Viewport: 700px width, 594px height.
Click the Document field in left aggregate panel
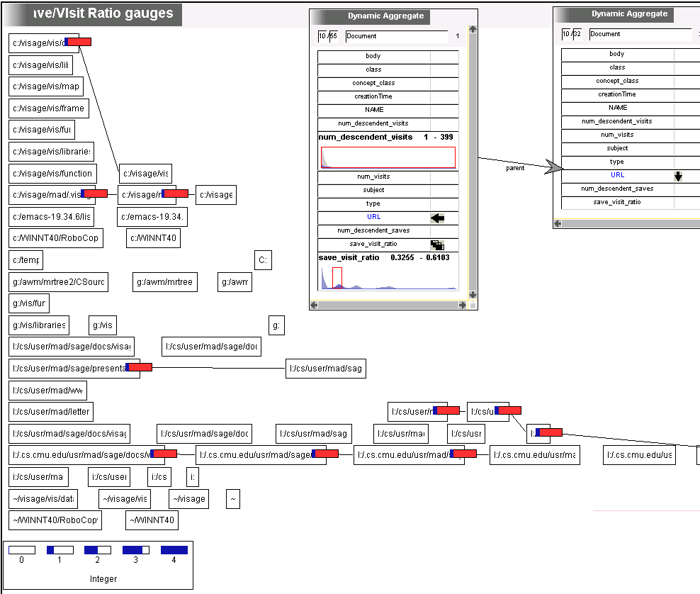396,36
